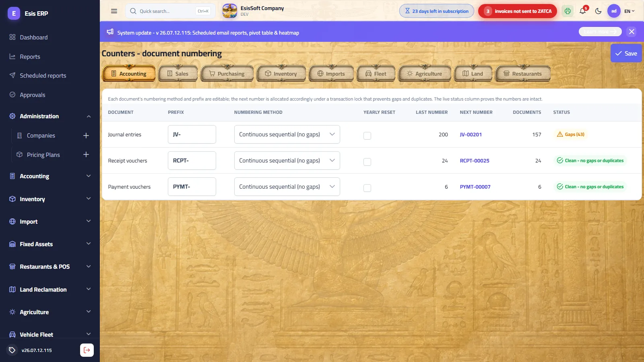Toggle the hamburger sidebar menu icon

click(114, 11)
